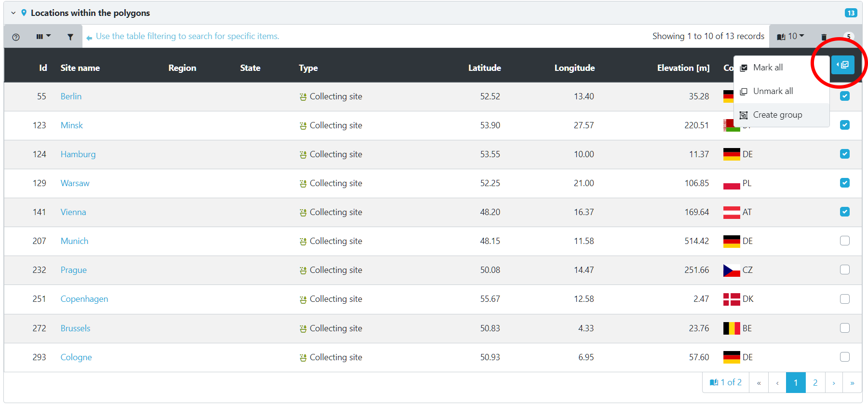Jump to the last page with »

(x=852, y=383)
